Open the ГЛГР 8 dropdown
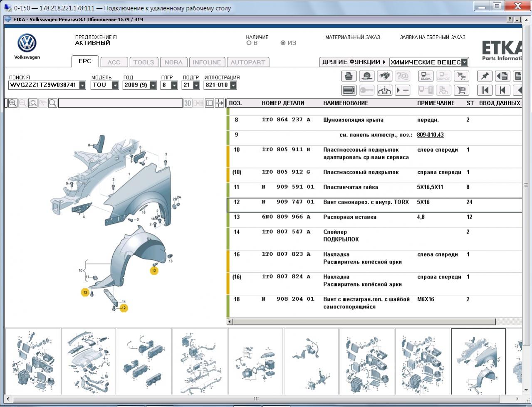 (174, 85)
